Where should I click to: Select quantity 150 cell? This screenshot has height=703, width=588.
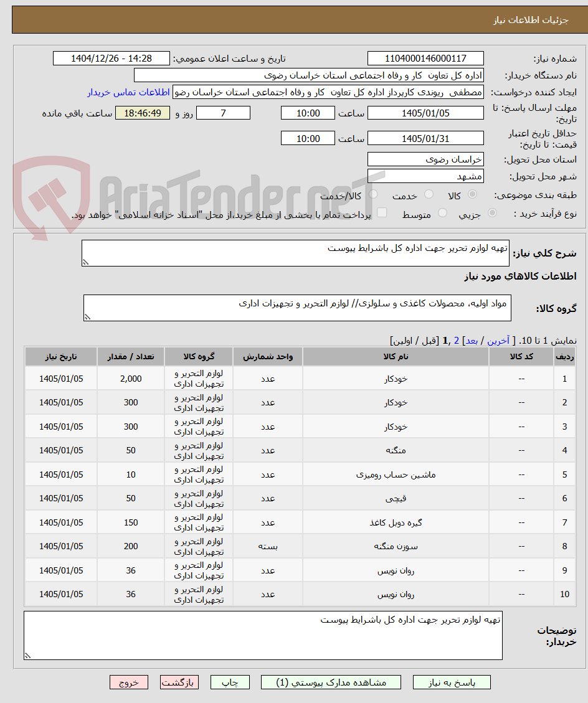point(131,522)
